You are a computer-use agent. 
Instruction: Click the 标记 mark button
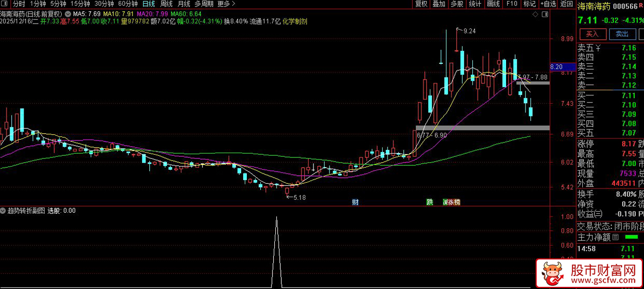coord(530,4)
